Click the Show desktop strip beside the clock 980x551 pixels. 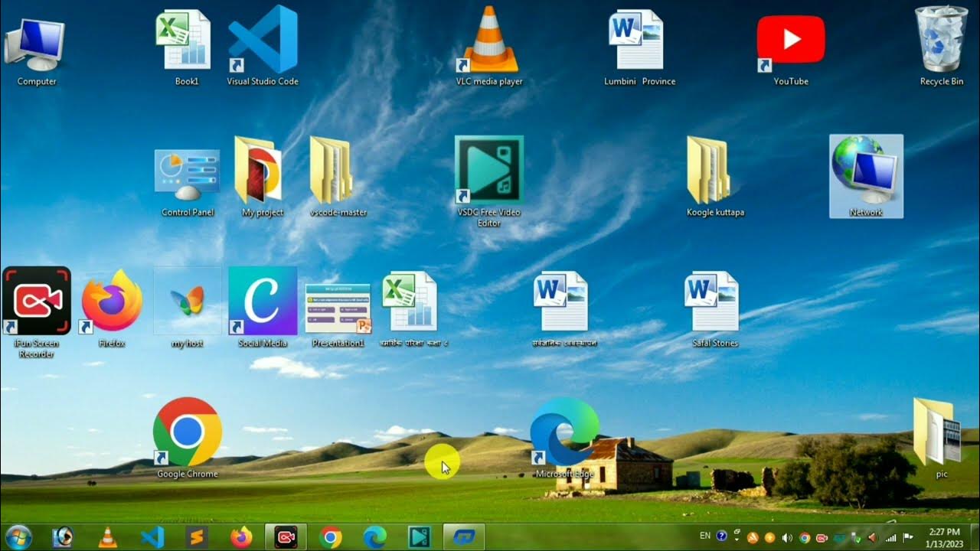point(975,537)
